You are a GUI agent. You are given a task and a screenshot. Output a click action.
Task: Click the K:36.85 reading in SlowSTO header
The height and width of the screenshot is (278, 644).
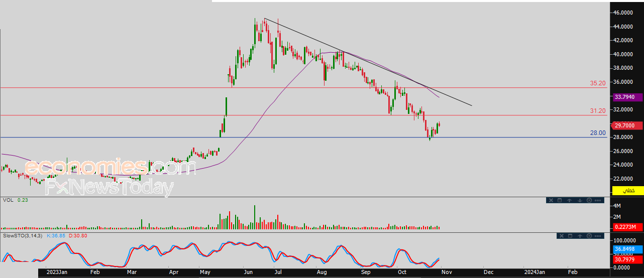pyautogui.click(x=56, y=235)
